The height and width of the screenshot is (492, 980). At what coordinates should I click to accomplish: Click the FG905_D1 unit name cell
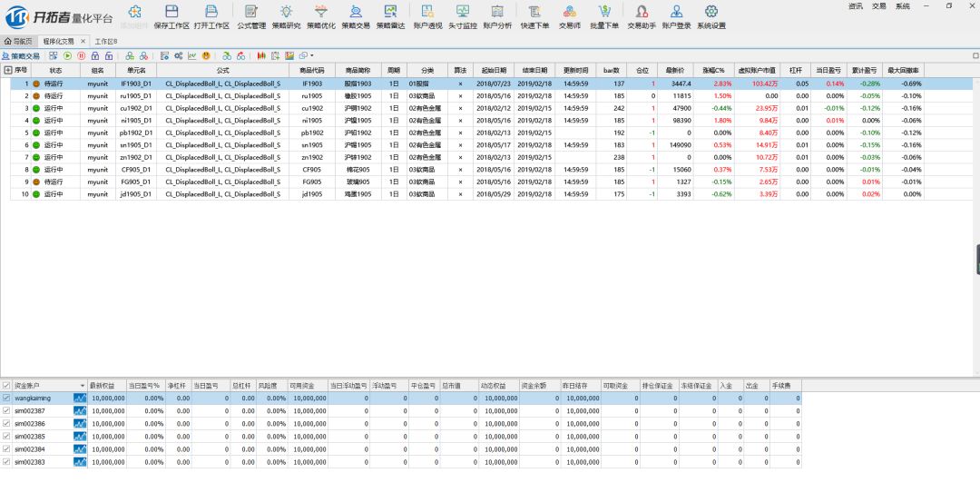click(135, 182)
